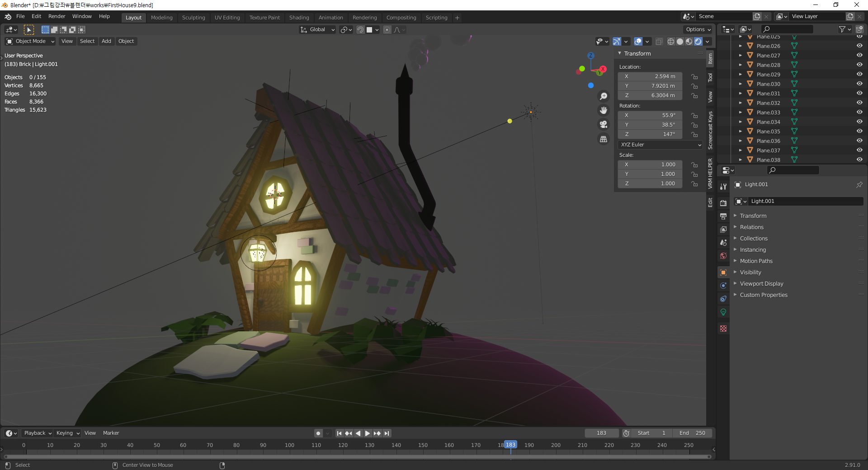Click the Z axis of the navigation gizmo

(590, 56)
